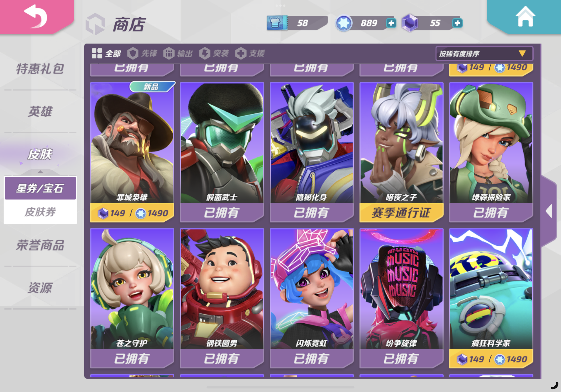
Task: Buy 罪城枭雄 skin price button
Action: coord(132,213)
